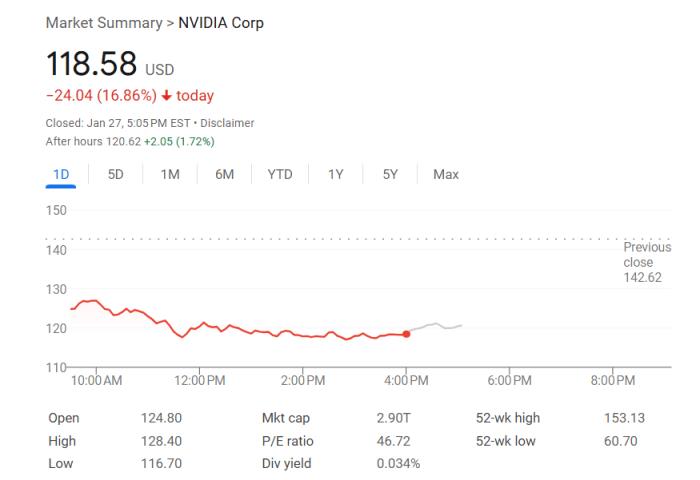Screen dimensions: 700x480
Task: View the 1Y chart tab
Action: click(336, 174)
